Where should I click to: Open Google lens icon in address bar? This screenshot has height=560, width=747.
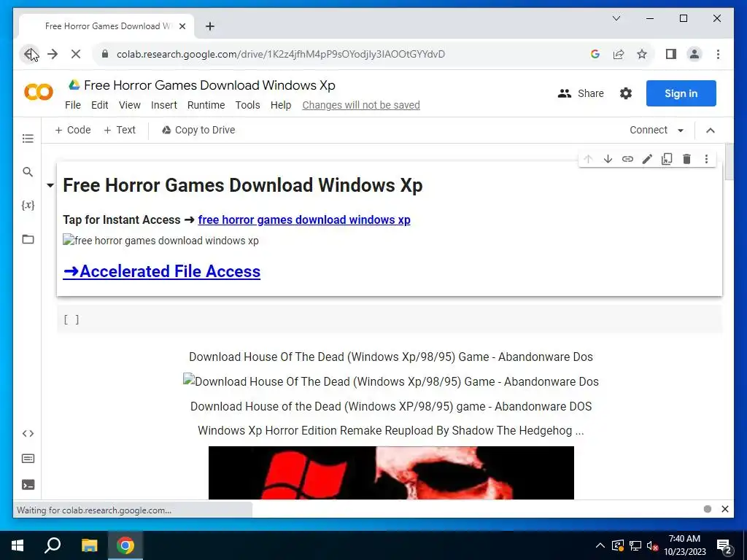click(595, 54)
